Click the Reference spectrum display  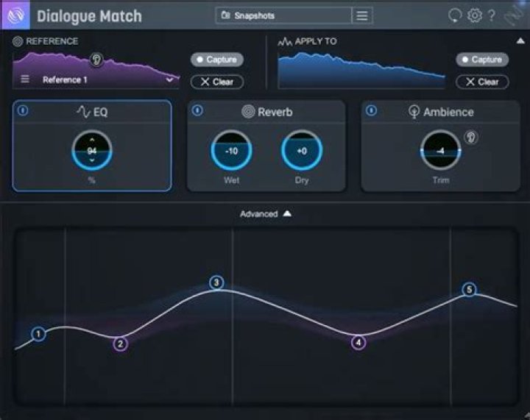click(x=96, y=70)
